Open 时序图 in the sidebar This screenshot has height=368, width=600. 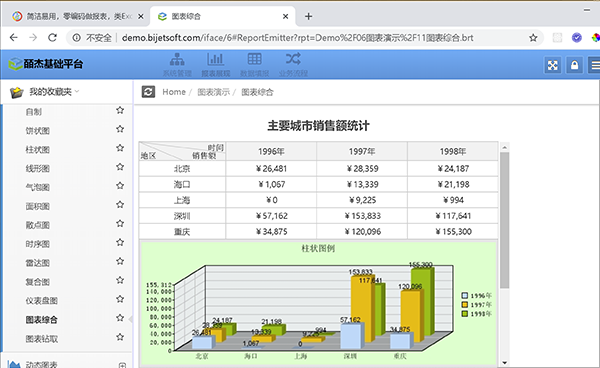click(x=38, y=244)
